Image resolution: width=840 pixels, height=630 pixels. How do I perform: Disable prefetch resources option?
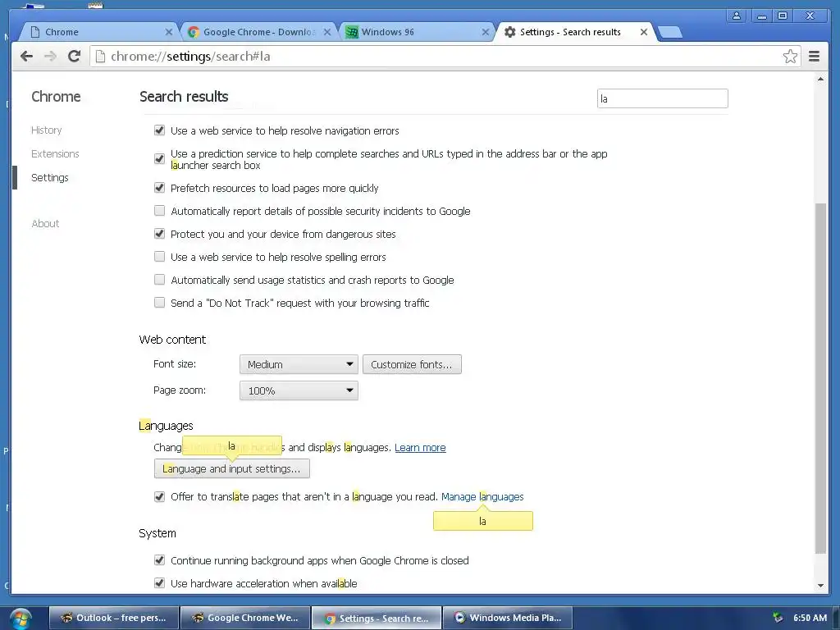pyautogui.click(x=159, y=188)
